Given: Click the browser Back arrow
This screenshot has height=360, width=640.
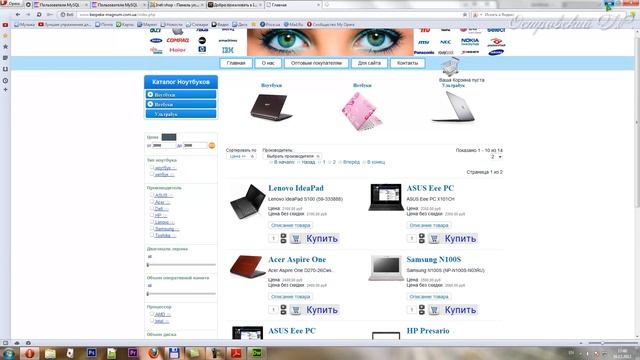Looking at the screenshot, I should click(18, 14).
